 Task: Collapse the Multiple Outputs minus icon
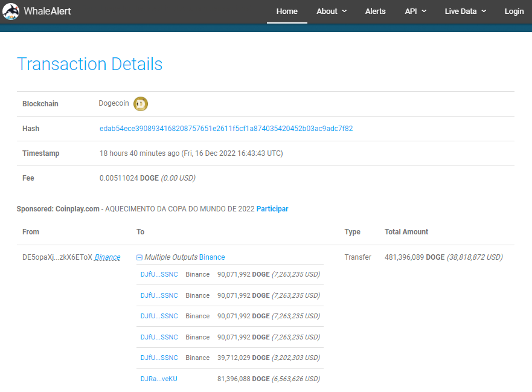(x=139, y=257)
